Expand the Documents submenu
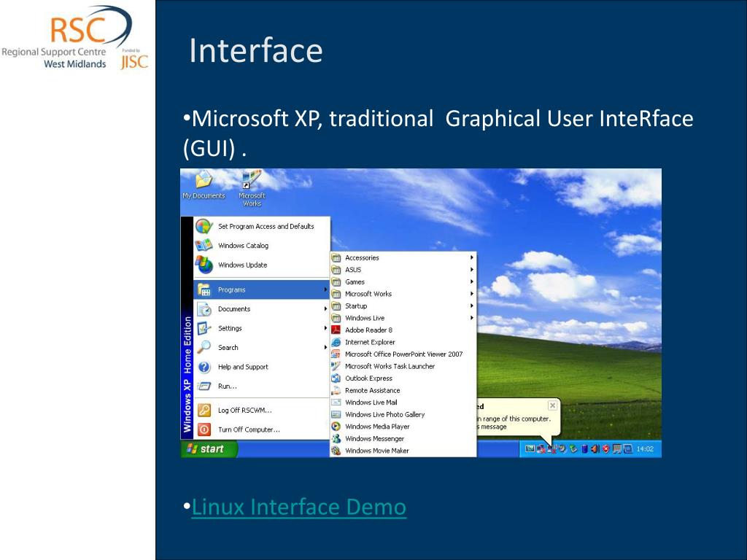Image resolution: width=747 pixels, height=560 pixels. coord(262,309)
